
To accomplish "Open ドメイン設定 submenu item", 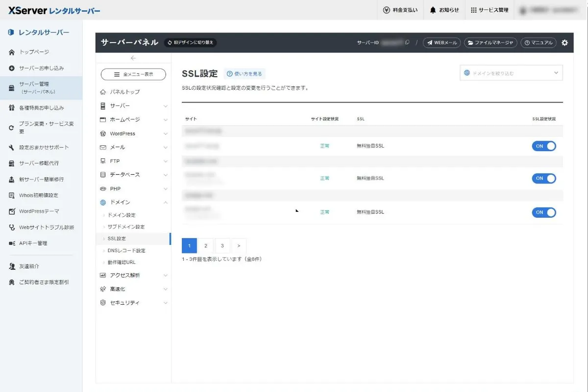I will [x=122, y=215].
